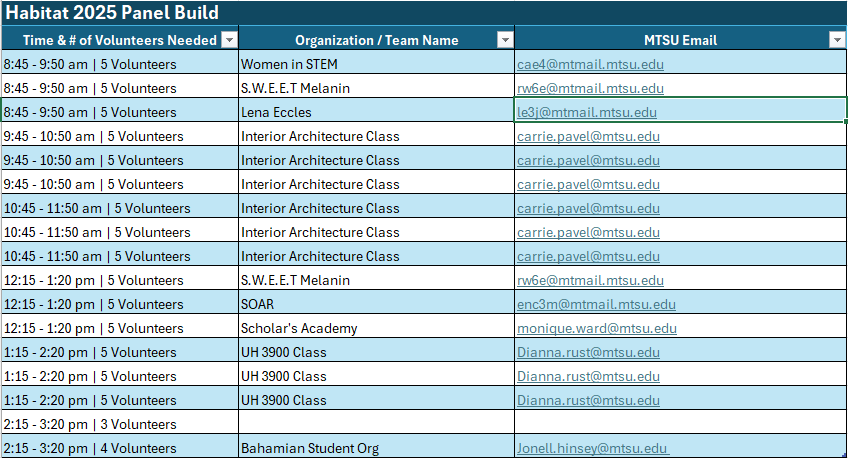Viewport: 848px width, 458px height.
Task: Open the Time & Volunteers Needed filter dropdown
Action: click(x=229, y=40)
